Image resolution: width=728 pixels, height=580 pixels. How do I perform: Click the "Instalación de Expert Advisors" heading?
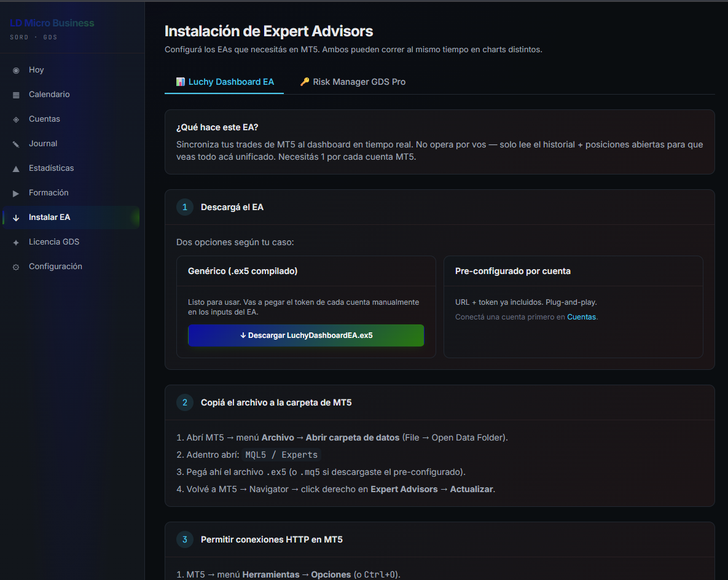(269, 31)
